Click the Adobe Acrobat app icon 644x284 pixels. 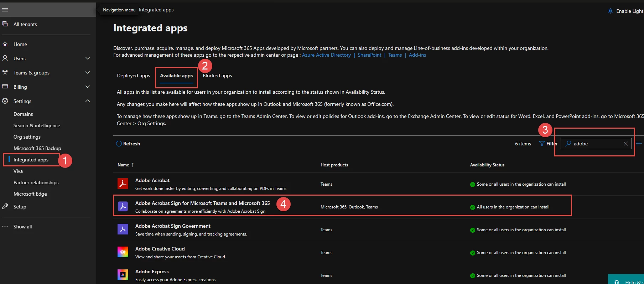123,184
